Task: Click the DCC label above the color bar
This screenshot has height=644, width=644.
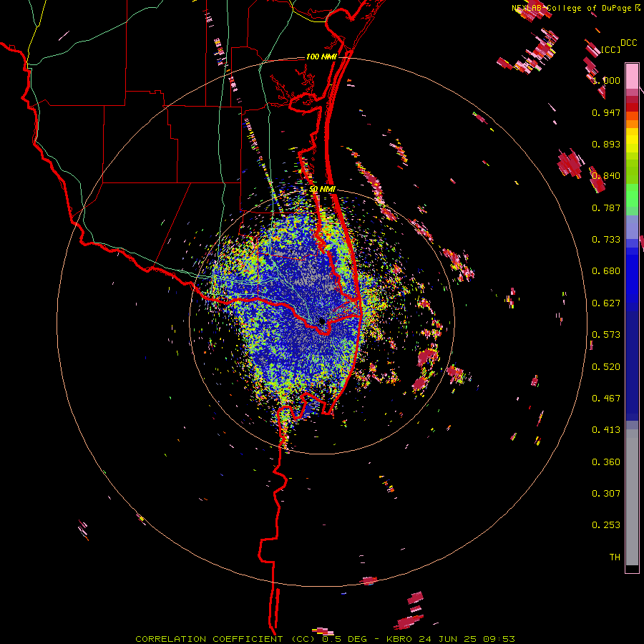Action: point(628,43)
